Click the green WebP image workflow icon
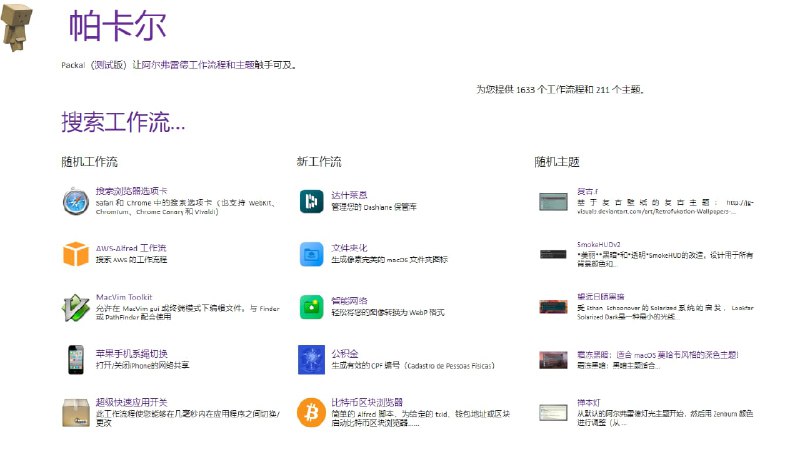The width and height of the screenshot is (800, 452). tap(310, 307)
